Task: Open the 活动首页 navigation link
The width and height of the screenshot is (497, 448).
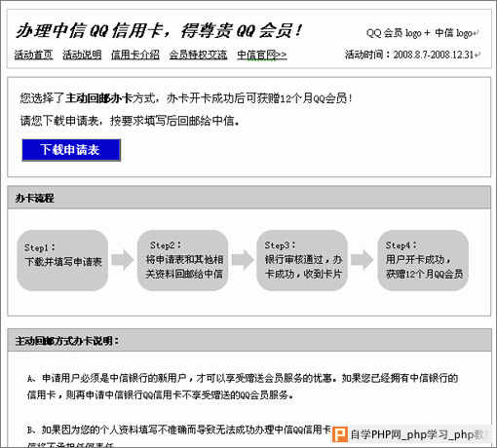Action: (33, 55)
